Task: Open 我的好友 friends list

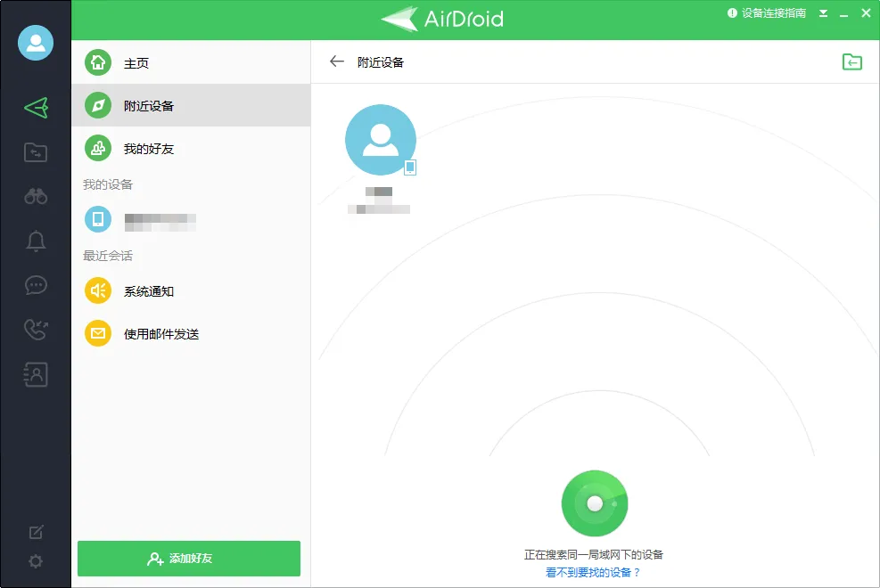Action: [191, 149]
